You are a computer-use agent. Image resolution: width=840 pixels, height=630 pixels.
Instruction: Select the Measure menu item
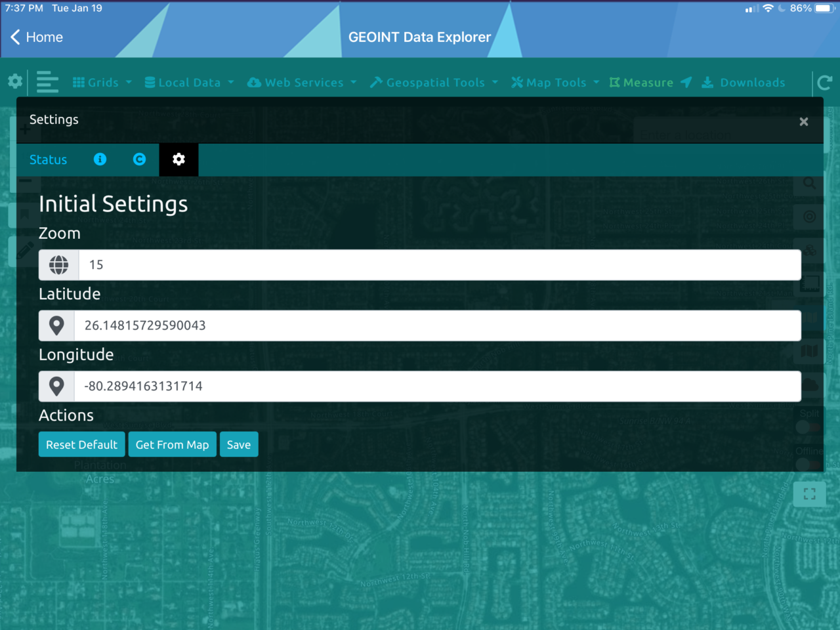[641, 83]
